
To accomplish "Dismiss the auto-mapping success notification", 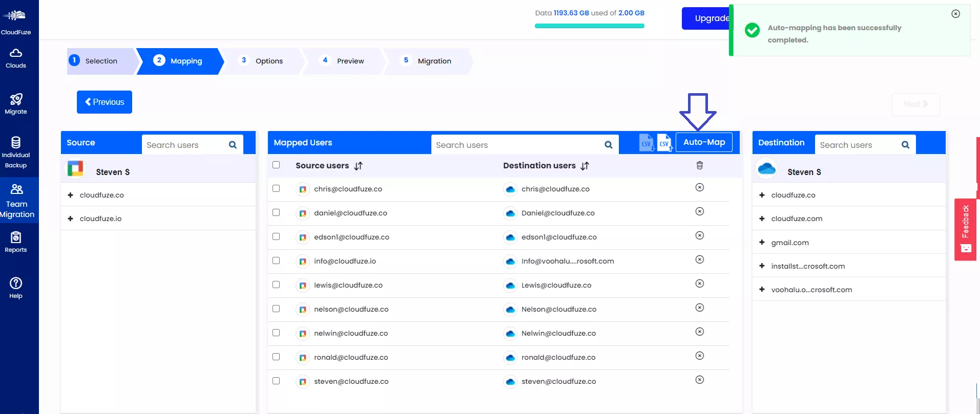I will click(956, 14).
